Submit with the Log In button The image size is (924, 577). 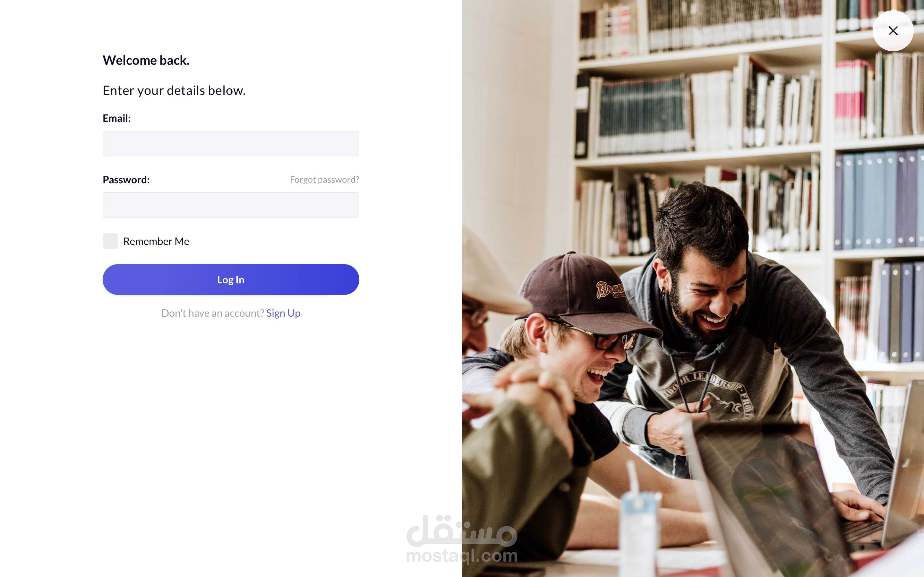231,279
